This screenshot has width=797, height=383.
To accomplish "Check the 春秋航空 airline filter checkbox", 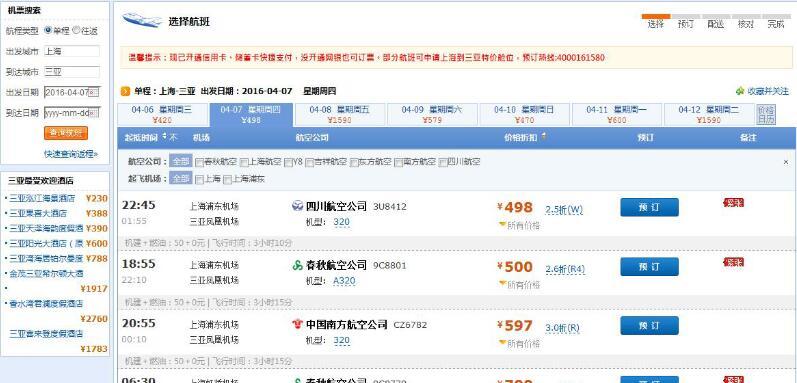I will [x=199, y=163].
